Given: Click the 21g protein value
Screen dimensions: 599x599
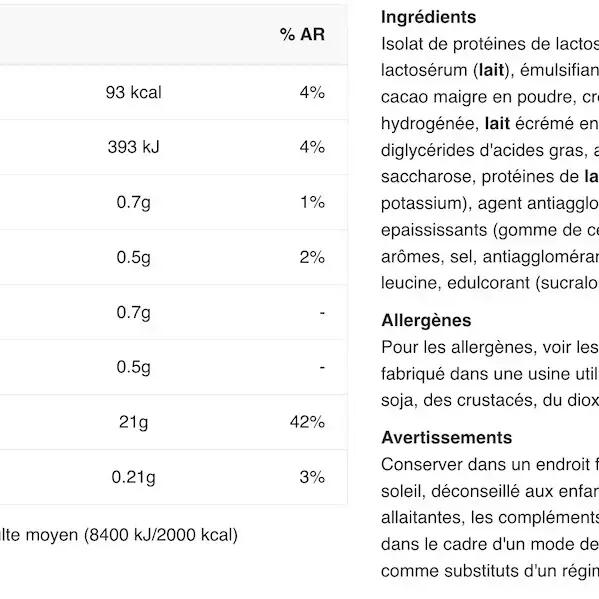Looking at the screenshot, I should coord(133,422).
